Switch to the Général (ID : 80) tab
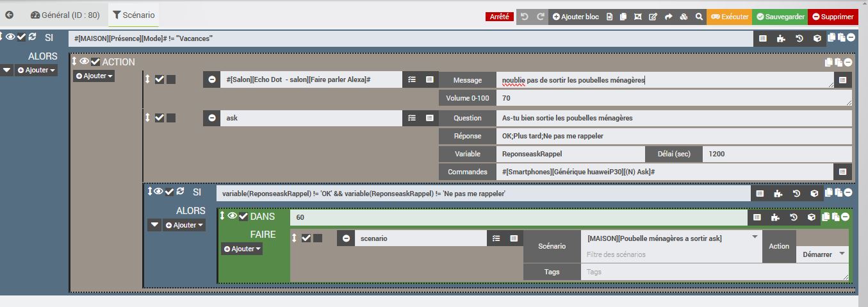The image size is (868, 307). coord(65,15)
